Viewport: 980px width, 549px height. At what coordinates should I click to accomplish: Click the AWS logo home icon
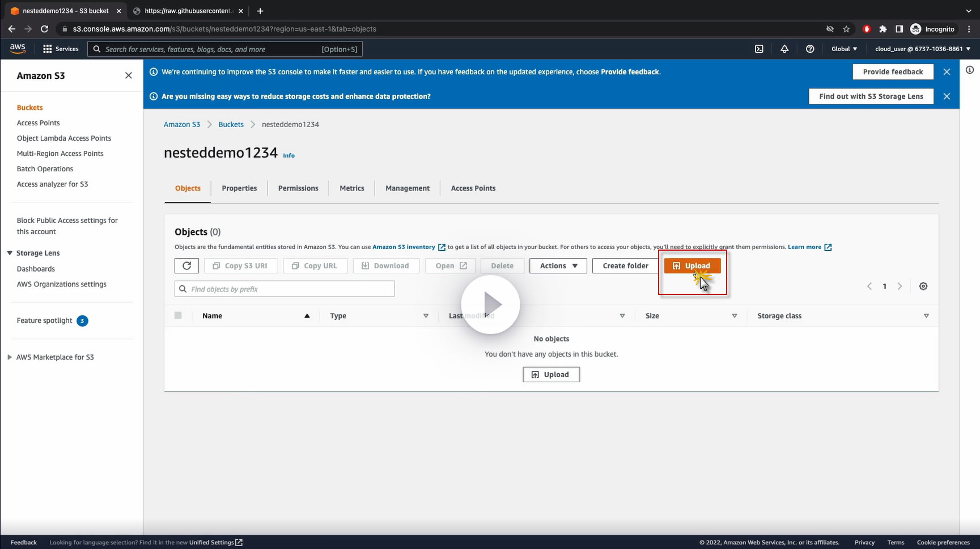[x=18, y=49]
